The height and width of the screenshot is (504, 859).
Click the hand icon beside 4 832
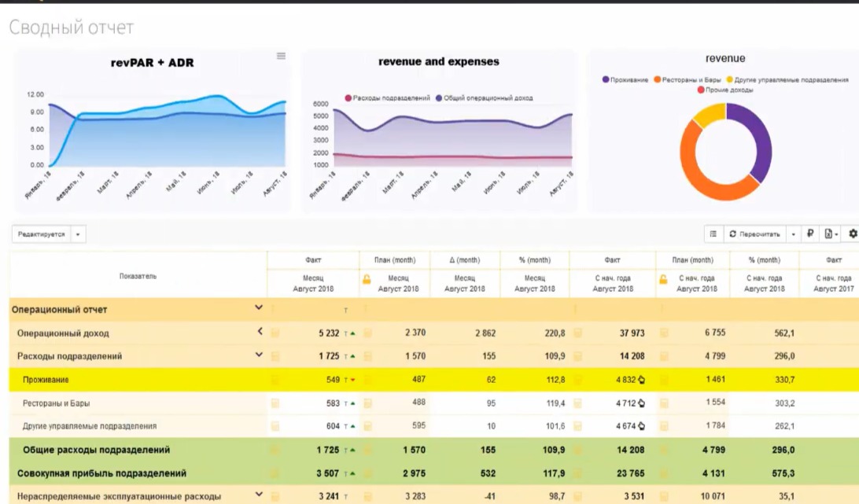(641, 380)
